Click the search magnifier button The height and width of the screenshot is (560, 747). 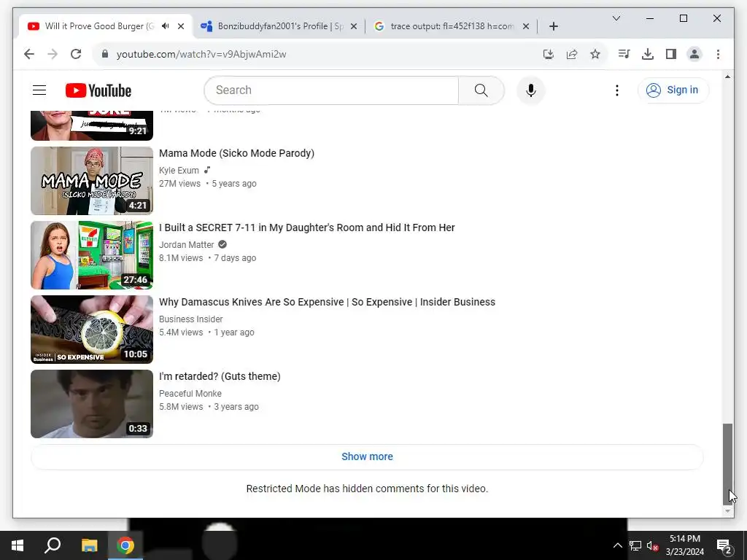tap(481, 90)
